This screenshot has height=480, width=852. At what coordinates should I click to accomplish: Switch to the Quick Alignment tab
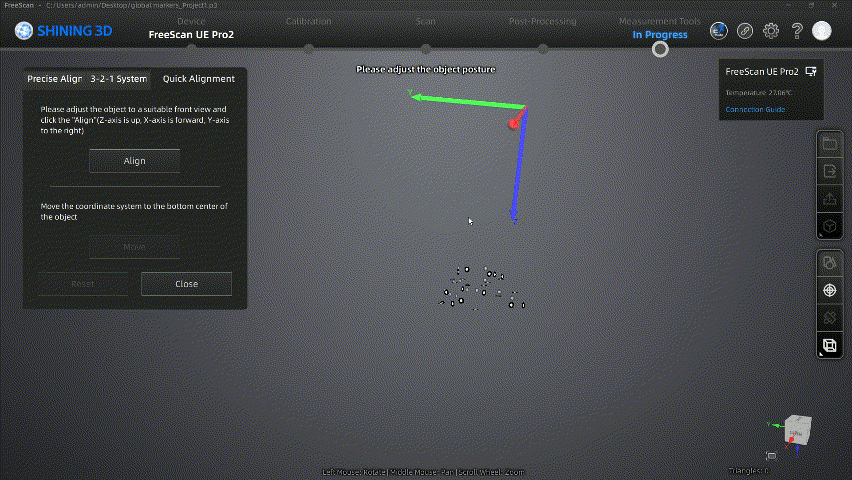pos(199,79)
